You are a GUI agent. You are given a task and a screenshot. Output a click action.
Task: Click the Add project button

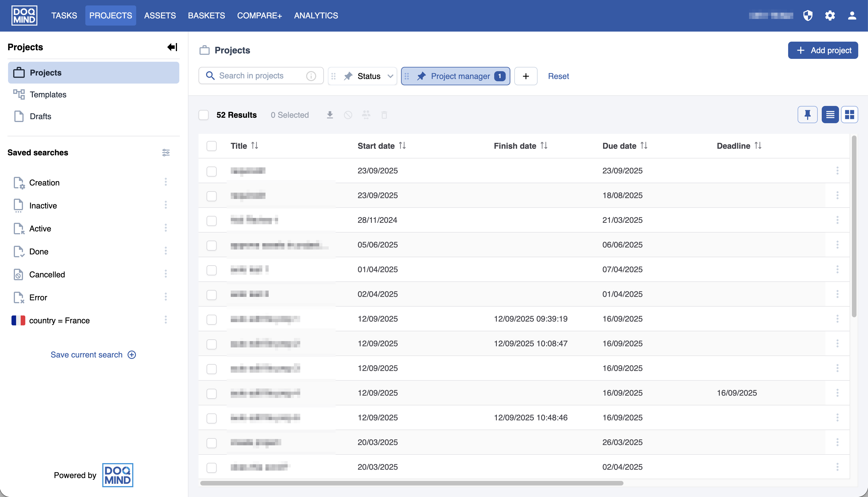tap(823, 50)
